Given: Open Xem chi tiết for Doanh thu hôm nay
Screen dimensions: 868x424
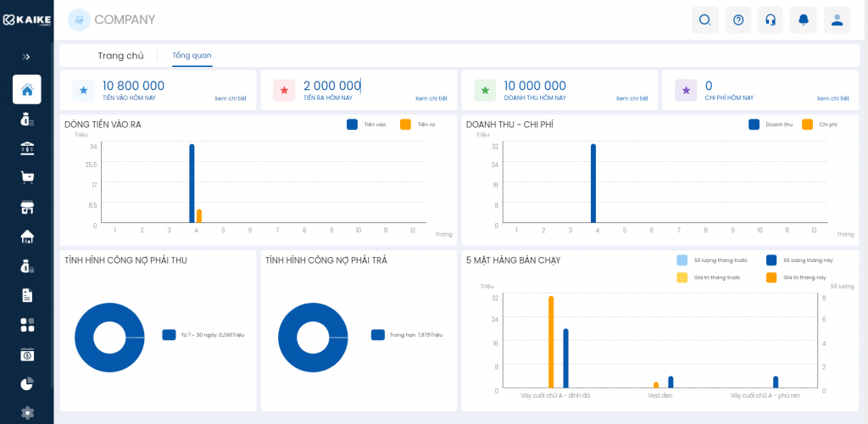Looking at the screenshot, I should 632,98.
